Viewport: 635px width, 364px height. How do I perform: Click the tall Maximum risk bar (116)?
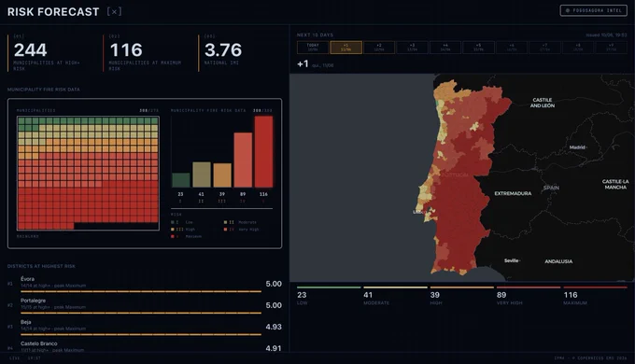[x=263, y=152]
